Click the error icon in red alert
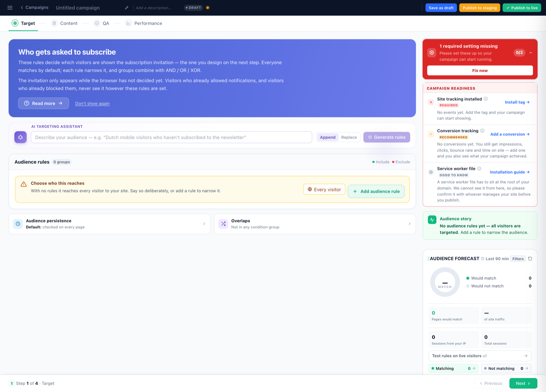 click(432, 52)
